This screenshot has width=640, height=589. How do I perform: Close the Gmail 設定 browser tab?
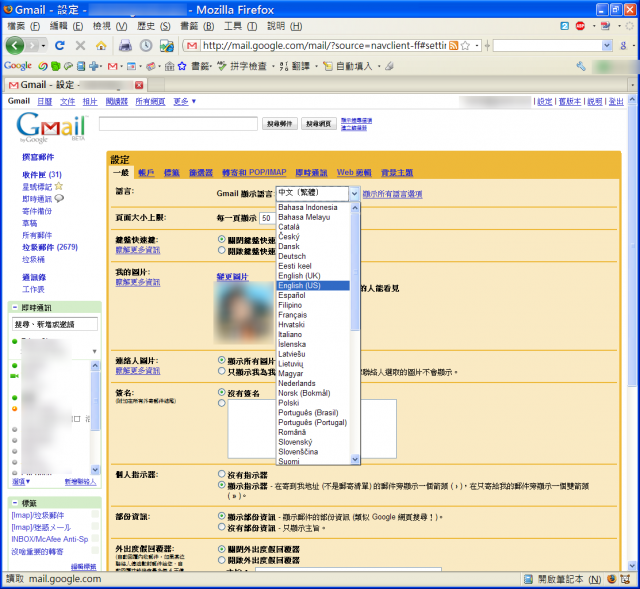coord(139,85)
